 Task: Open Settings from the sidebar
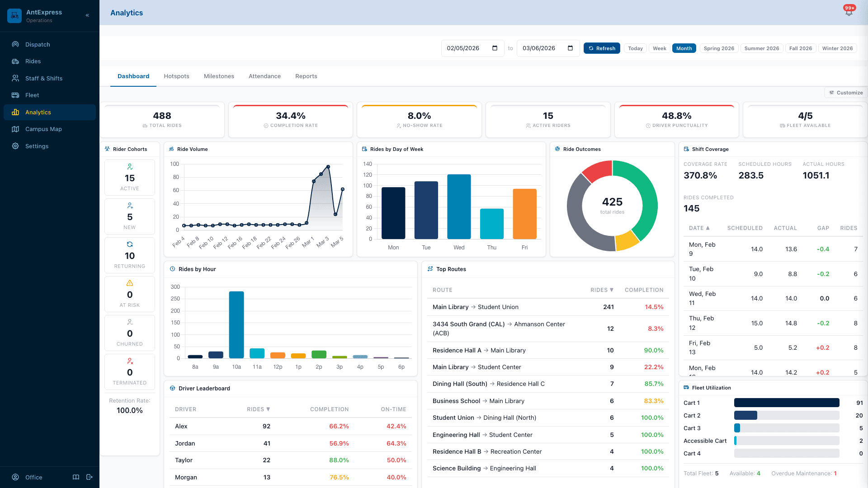coord(37,146)
